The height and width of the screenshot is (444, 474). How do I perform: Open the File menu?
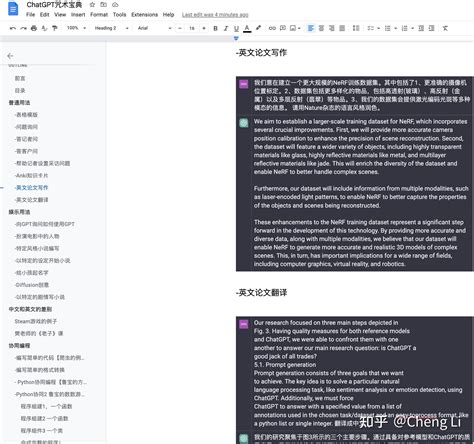[x=30, y=15]
